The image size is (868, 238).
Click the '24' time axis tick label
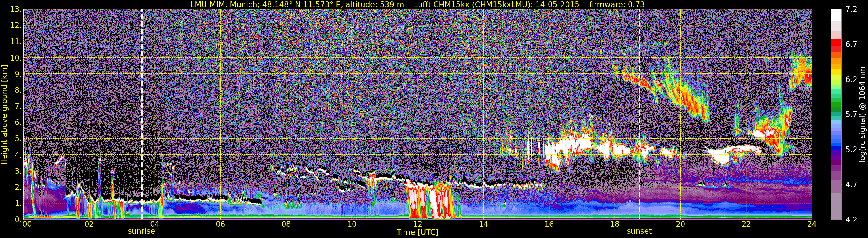[812, 224]
